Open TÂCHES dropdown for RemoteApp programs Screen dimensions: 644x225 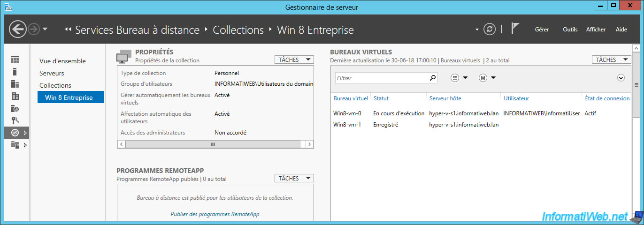(294, 178)
